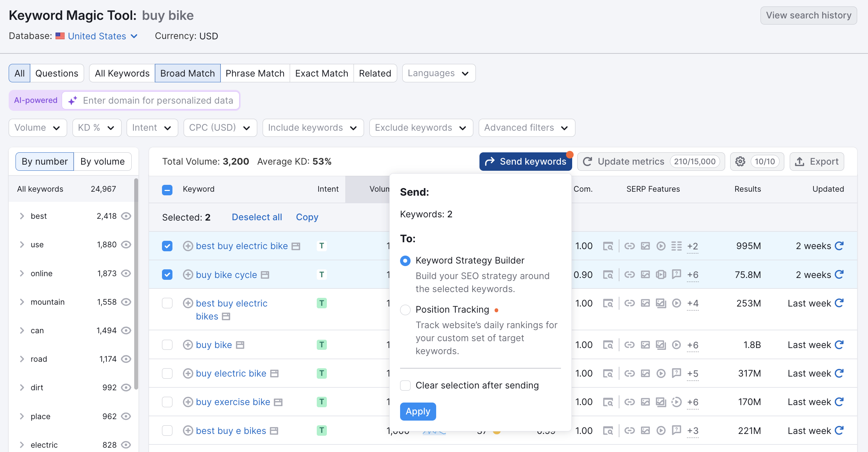Expand the "mountain" keyword group
The image size is (868, 452).
21,302
